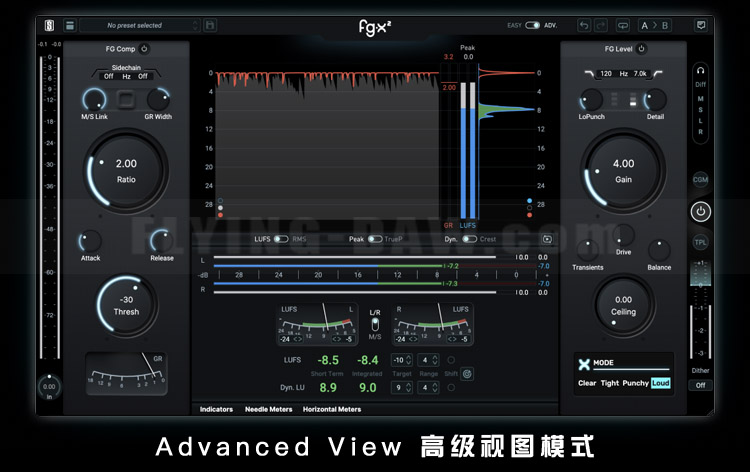Save the preset with the floppy disk icon
The width and height of the screenshot is (750, 472).
point(210,25)
